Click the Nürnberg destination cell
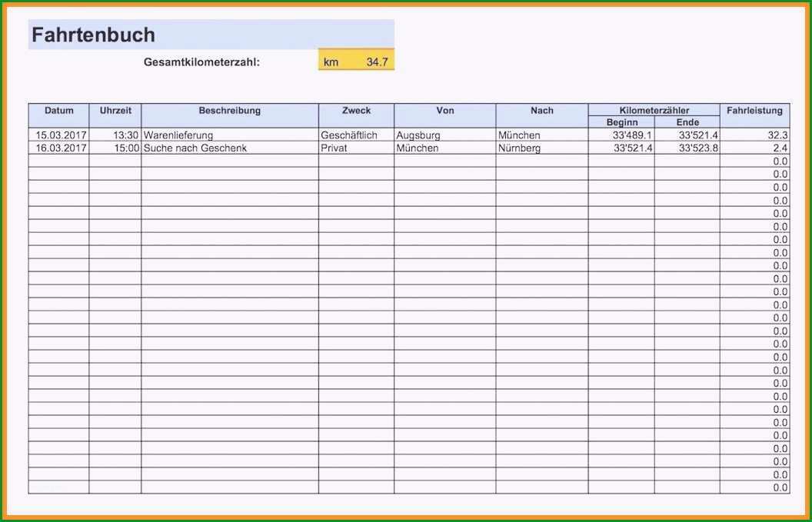Image resolution: width=812 pixels, height=522 pixels. click(x=542, y=148)
